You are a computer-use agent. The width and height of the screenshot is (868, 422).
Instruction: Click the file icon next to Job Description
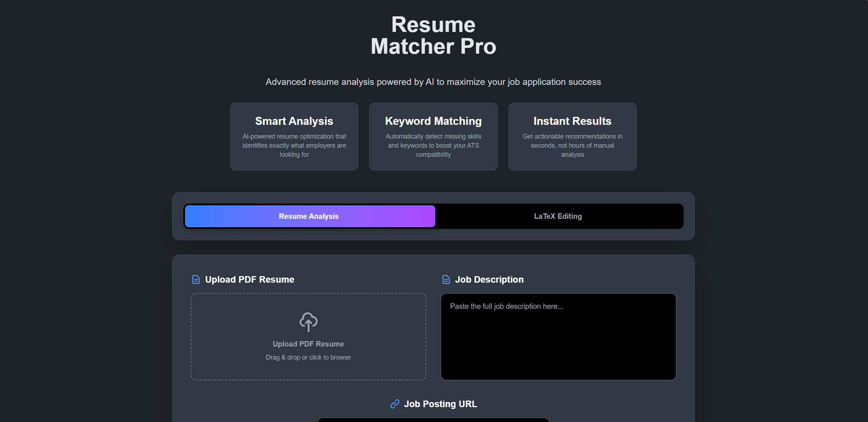pyautogui.click(x=446, y=279)
